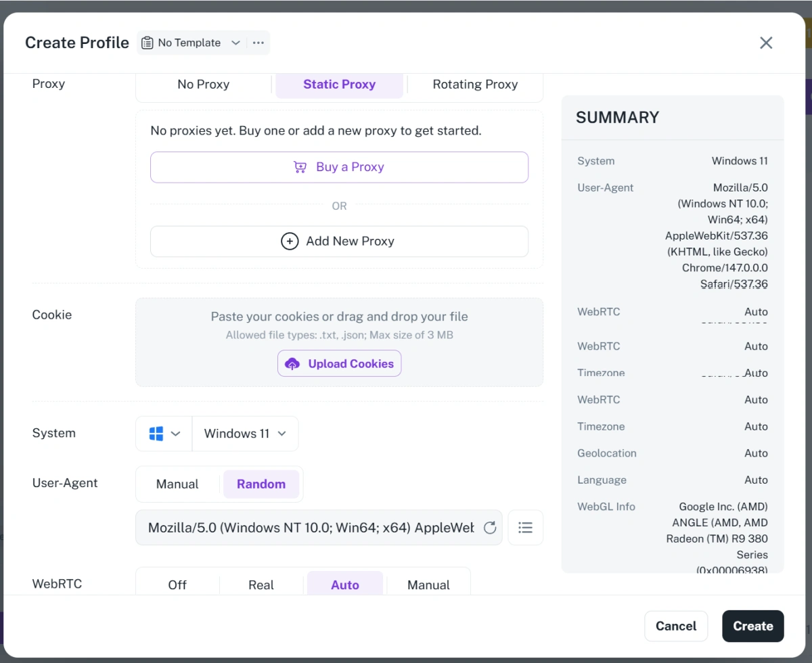This screenshot has height=663, width=812.
Task: Click the Proxy section label
Action: (49, 84)
